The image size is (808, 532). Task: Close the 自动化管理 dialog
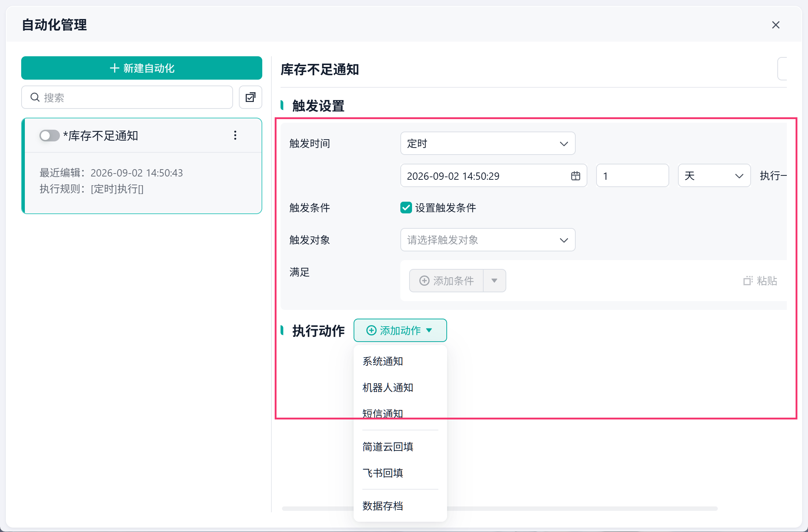pyautogui.click(x=776, y=25)
